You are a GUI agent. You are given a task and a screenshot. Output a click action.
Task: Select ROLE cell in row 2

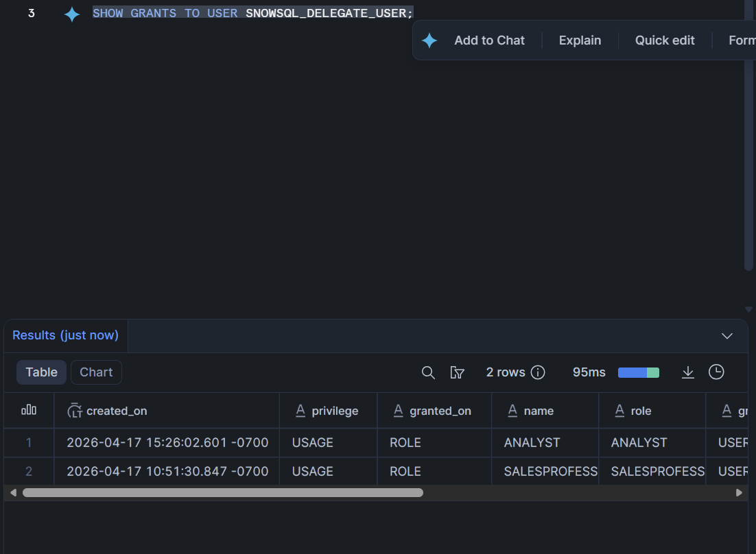click(434, 471)
